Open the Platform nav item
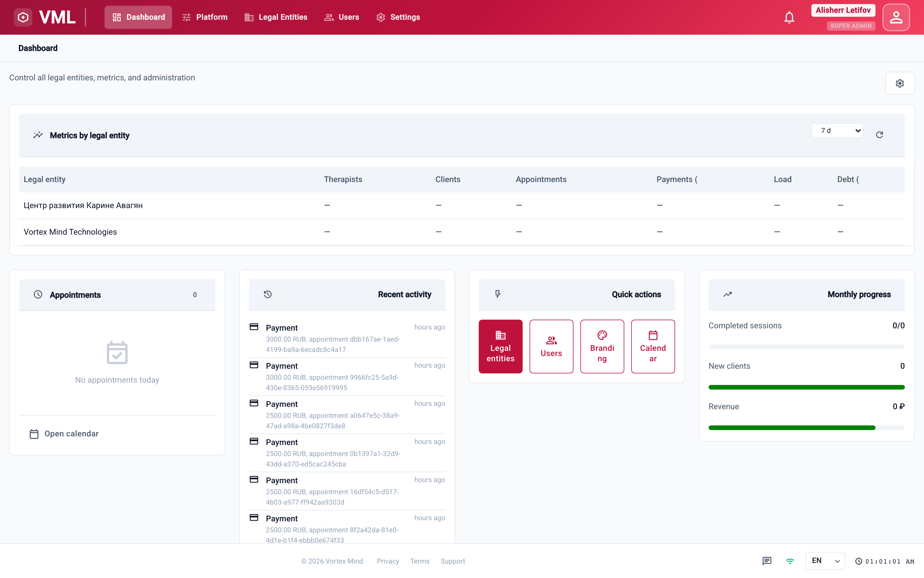The image size is (924, 578). (x=205, y=17)
